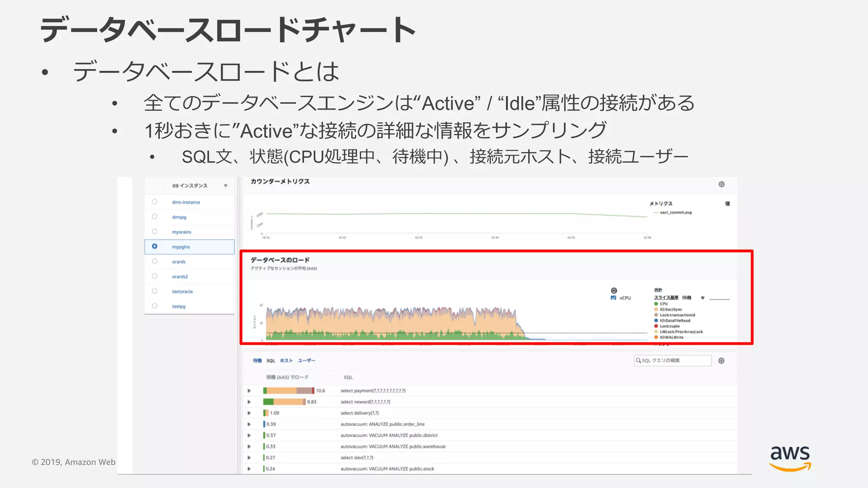Select the mypgins radio button

155,246
